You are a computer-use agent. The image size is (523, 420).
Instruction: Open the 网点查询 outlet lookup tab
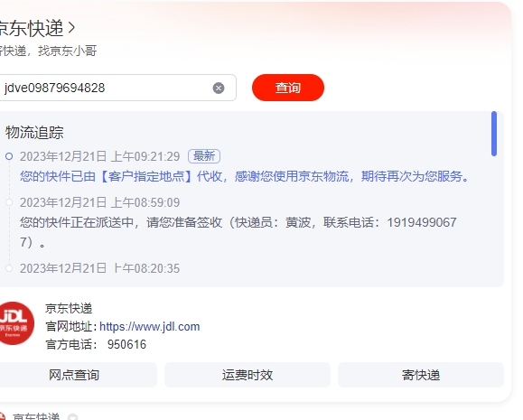(x=74, y=375)
